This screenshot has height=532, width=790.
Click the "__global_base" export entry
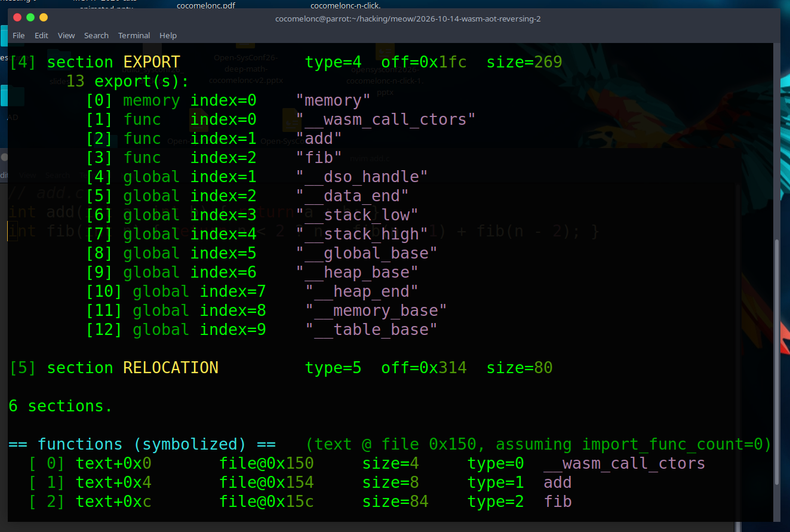pyautogui.click(x=367, y=253)
